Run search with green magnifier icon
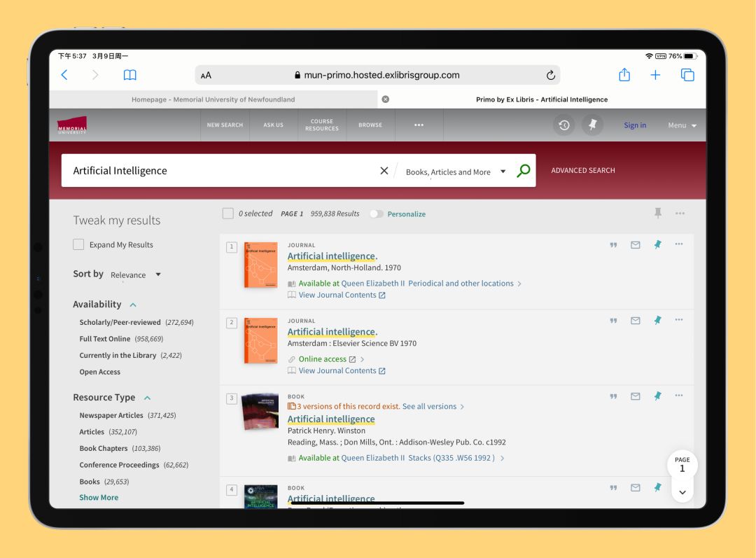 pyautogui.click(x=523, y=171)
